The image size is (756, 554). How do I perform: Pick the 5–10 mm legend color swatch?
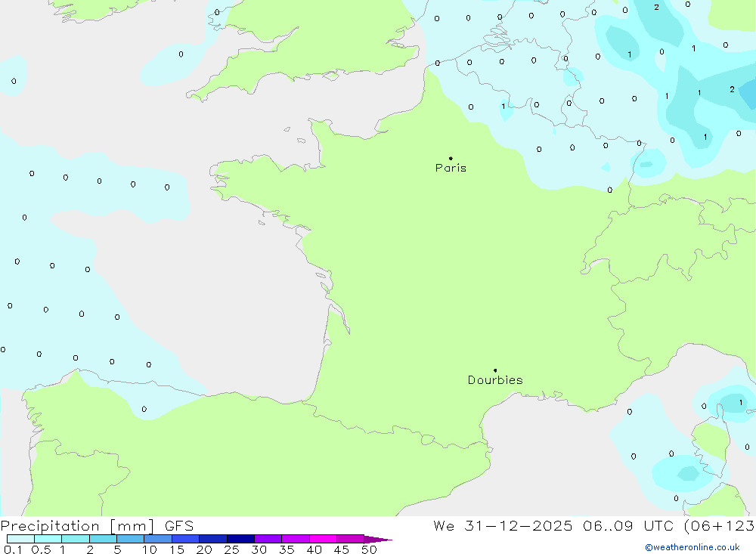coord(130,539)
